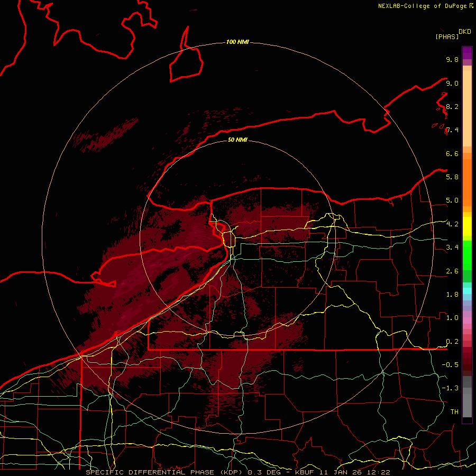This screenshot has height=476, width=476.
Task: Click the 5.8 color scale value
Action: click(452, 177)
